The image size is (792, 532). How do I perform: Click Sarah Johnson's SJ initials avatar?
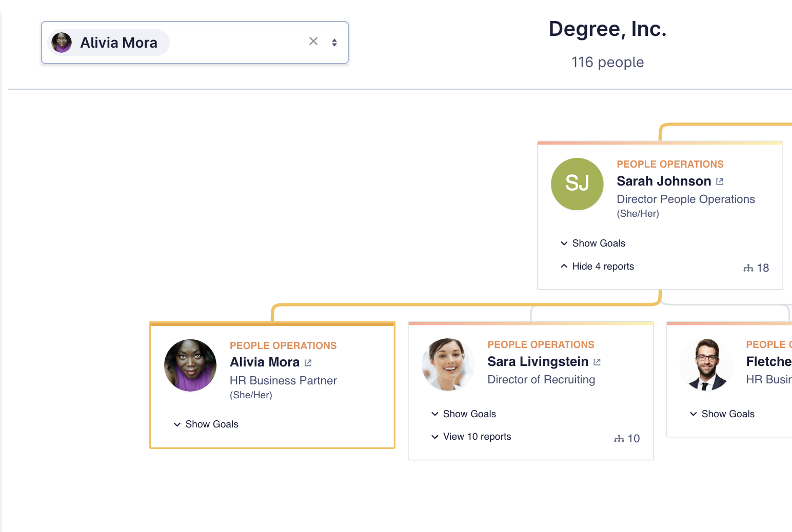pos(577,184)
